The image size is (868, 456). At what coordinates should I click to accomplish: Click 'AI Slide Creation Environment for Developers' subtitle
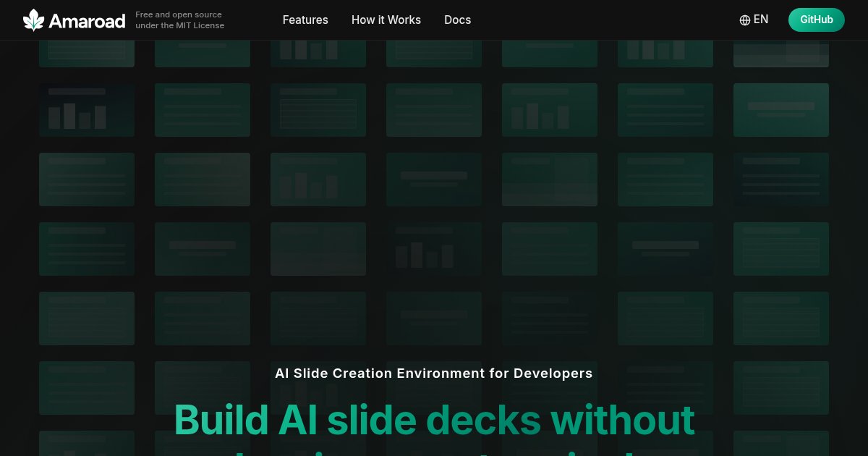point(434,373)
